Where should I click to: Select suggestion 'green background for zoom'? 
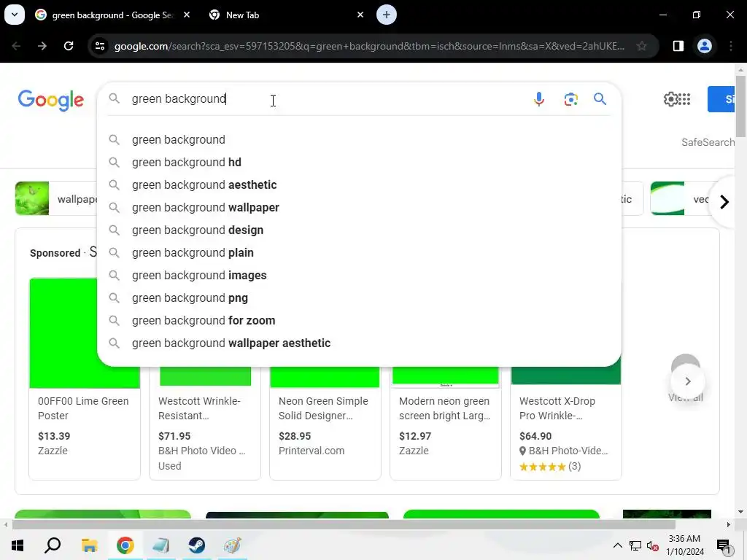[x=359, y=321]
